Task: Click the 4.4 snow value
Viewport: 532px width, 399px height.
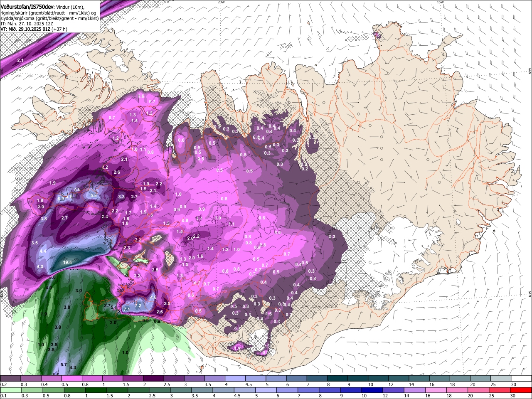Action: 43,251
